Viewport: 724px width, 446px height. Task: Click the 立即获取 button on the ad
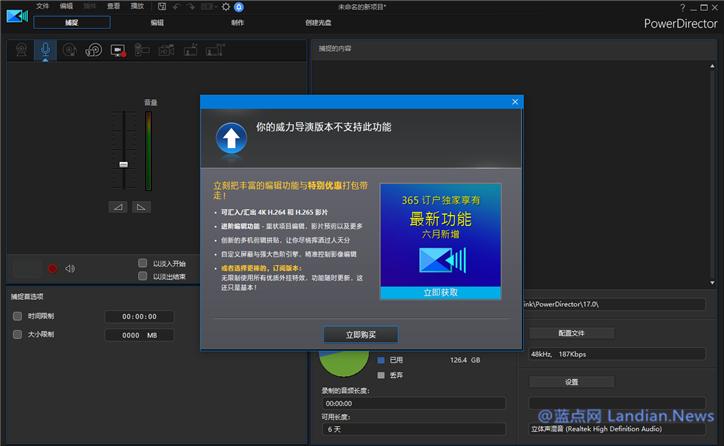pos(440,293)
